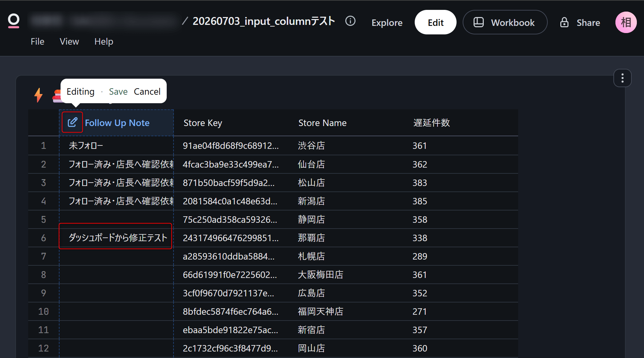
Task: Open the three-dot table options menu
Action: coord(622,78)
